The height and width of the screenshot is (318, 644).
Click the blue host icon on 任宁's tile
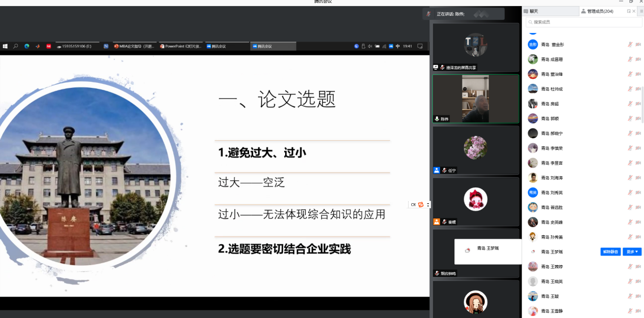(436, 171)
